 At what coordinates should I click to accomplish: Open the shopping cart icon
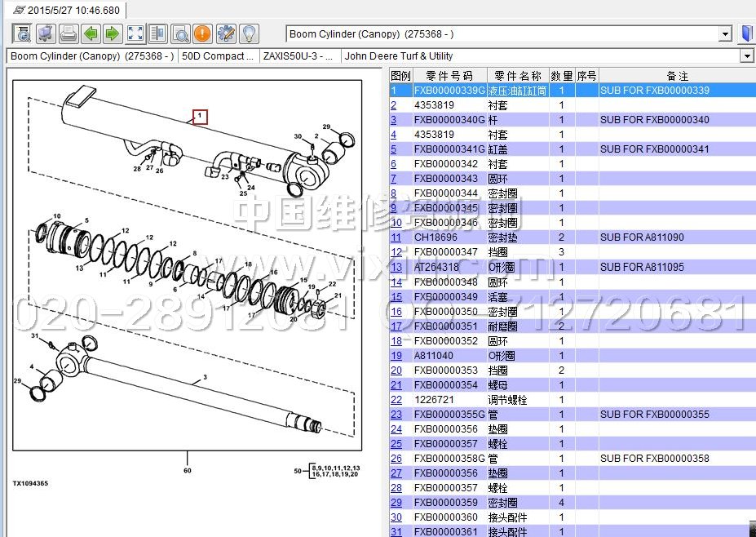(x=45, y=33)
